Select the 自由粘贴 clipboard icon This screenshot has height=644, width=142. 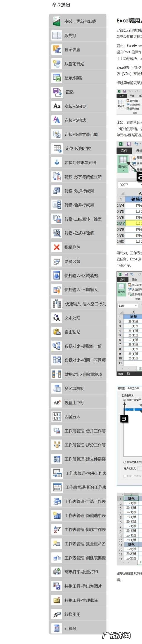[57, 332]
